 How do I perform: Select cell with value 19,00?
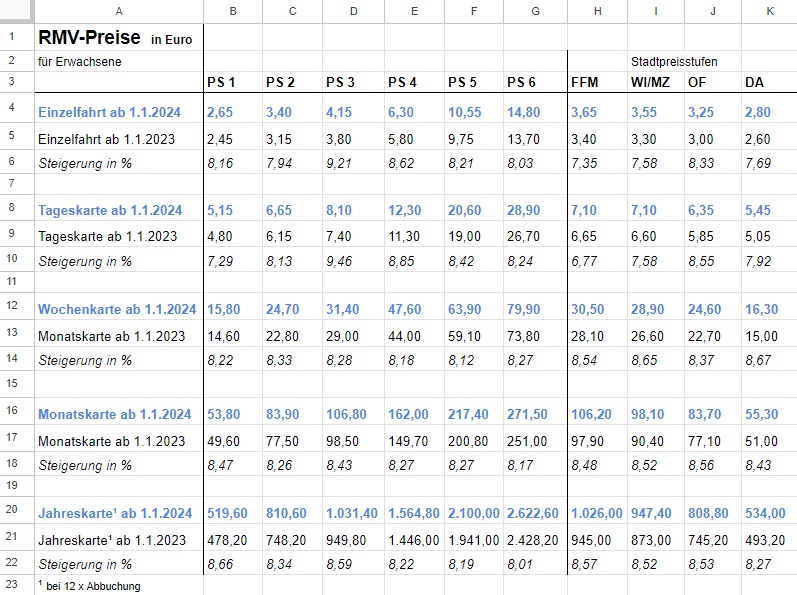click(x=474, y=236)
